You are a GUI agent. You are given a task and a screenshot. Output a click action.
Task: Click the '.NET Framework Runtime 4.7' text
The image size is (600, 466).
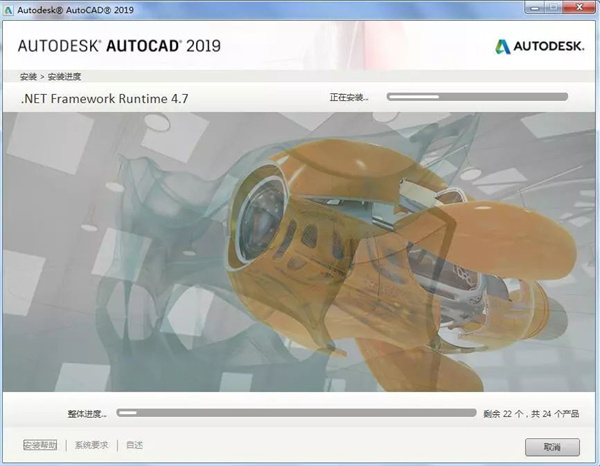(x=104, y=99)
